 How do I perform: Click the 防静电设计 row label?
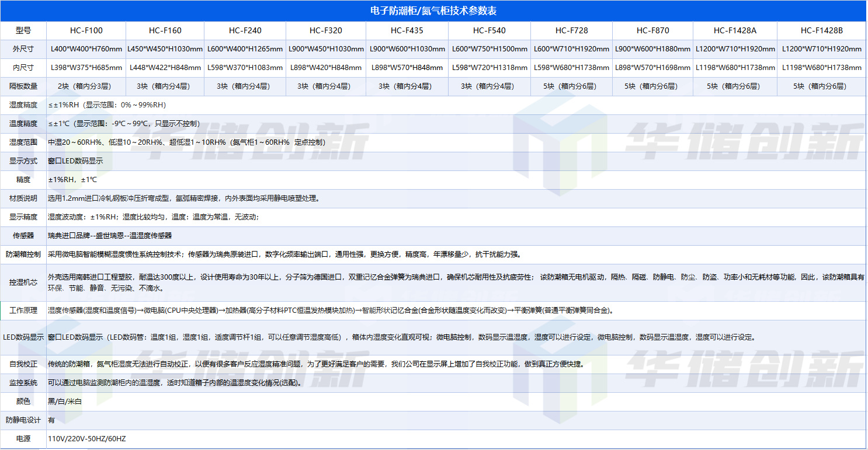tap(23, 420)
